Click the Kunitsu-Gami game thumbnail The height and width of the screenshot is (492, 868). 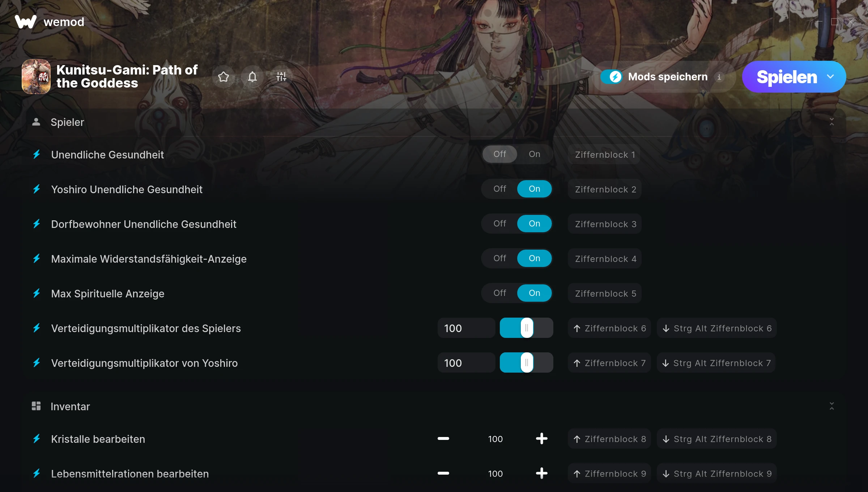[x=36, y=77]
